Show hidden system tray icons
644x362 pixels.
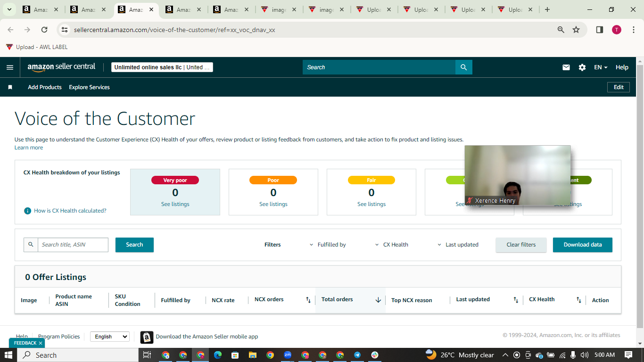505,355
